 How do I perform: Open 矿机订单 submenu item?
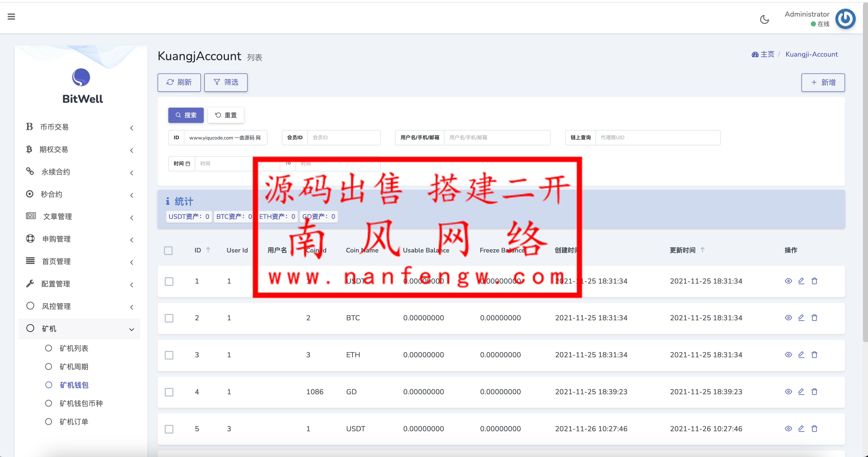click(x=74, y=422)
